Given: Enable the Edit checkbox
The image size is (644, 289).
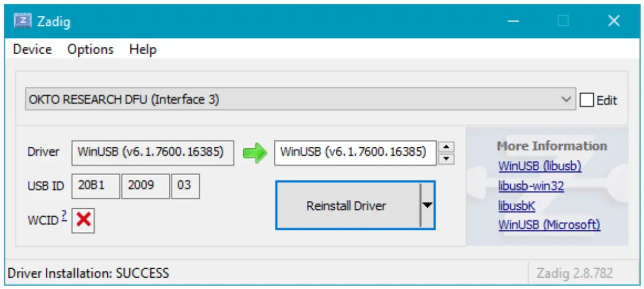Looking at the screenshot, I should [586, 100].
